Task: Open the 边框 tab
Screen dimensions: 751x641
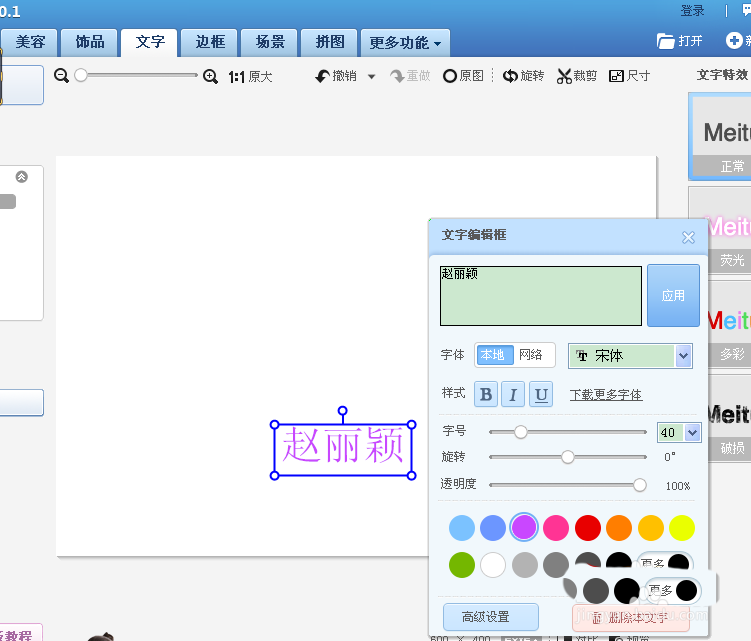Action: [x=210, y=42]
